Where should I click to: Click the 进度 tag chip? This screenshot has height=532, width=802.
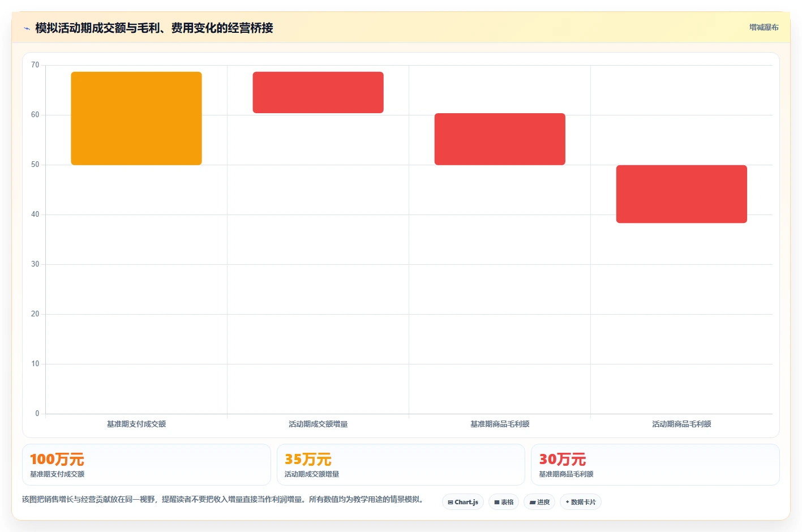pos(539,502)
